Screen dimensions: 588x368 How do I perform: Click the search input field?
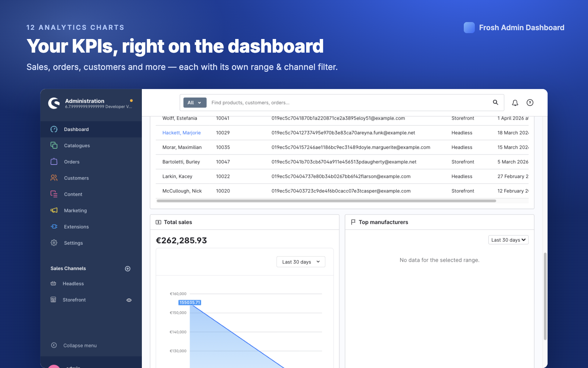click(x=349, y=103)
